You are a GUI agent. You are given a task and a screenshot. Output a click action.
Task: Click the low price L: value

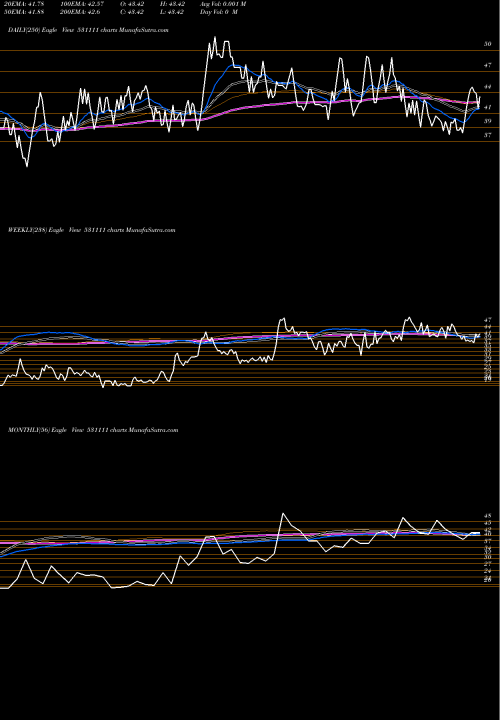click(x=173, y=12)
